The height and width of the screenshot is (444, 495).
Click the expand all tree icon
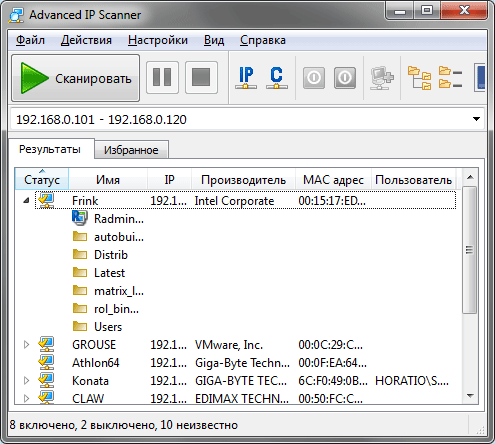(x=419, y=78)
